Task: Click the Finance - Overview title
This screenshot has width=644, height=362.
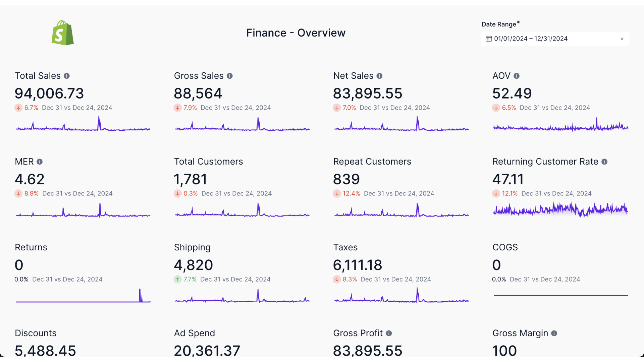Action: [296, 33]
